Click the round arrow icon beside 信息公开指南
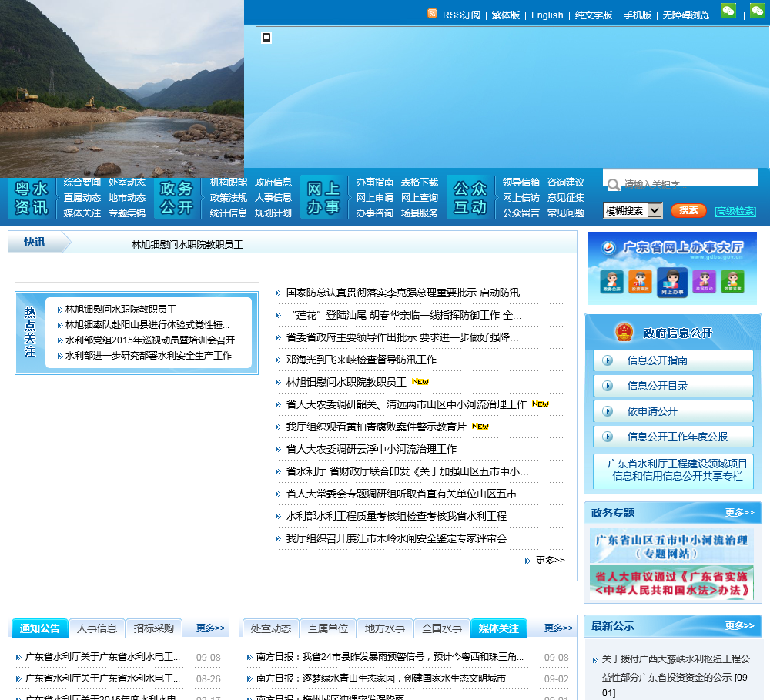This screenshot has width=770, height=700. pyautogui.click(x=608, y=360)
